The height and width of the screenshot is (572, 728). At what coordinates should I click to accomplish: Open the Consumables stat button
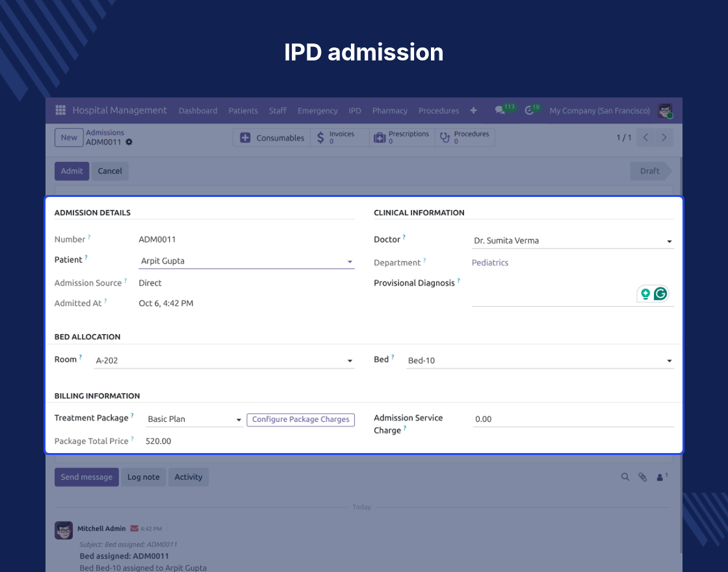point(272,137)
